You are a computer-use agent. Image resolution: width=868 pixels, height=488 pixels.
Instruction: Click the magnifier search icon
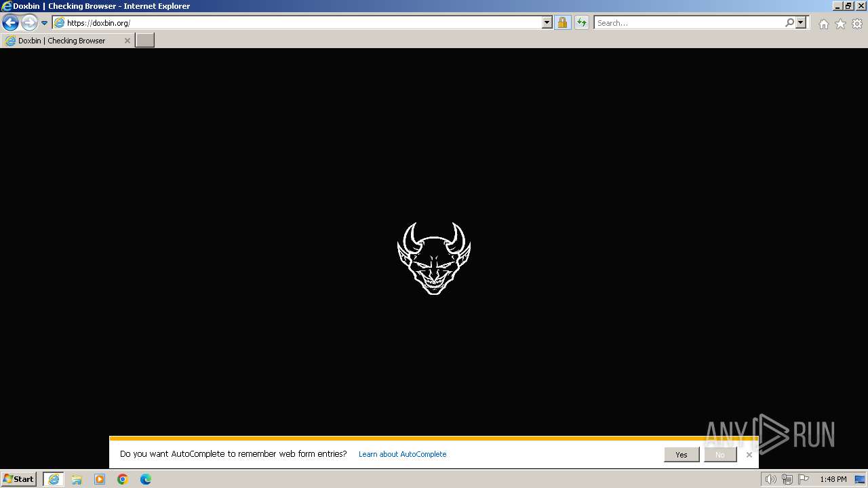tap(789, 22)
